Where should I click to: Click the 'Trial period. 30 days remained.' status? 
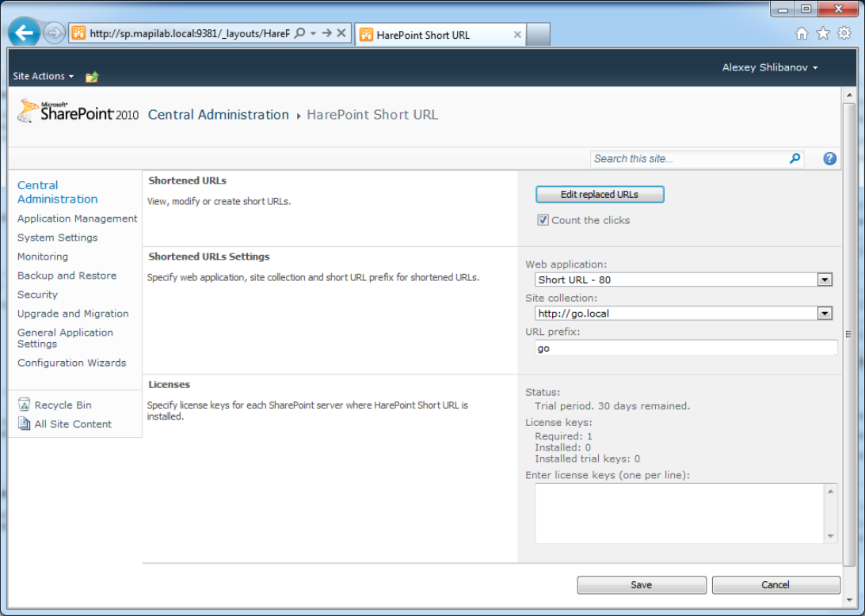click(x=612, y=406)
